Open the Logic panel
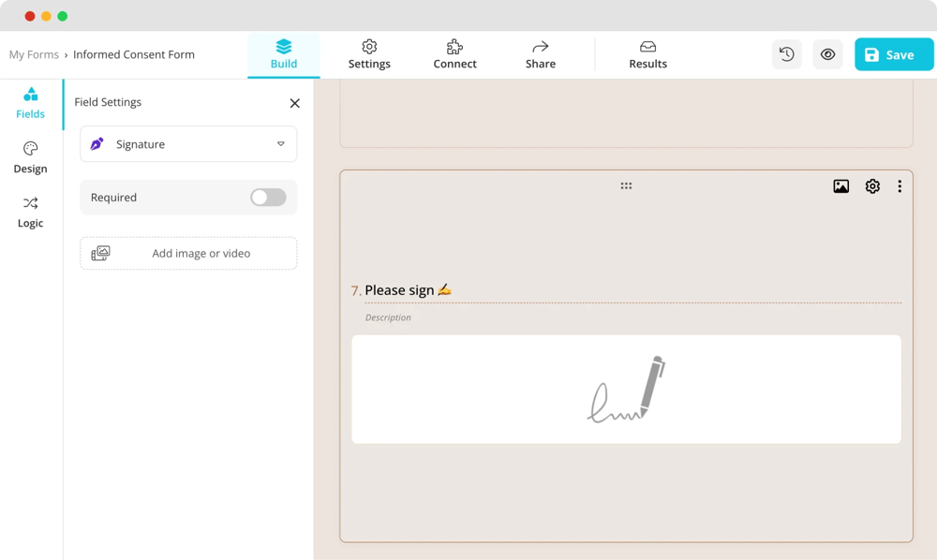This screenshot has width=937, height=560. (x=30, y=212)
